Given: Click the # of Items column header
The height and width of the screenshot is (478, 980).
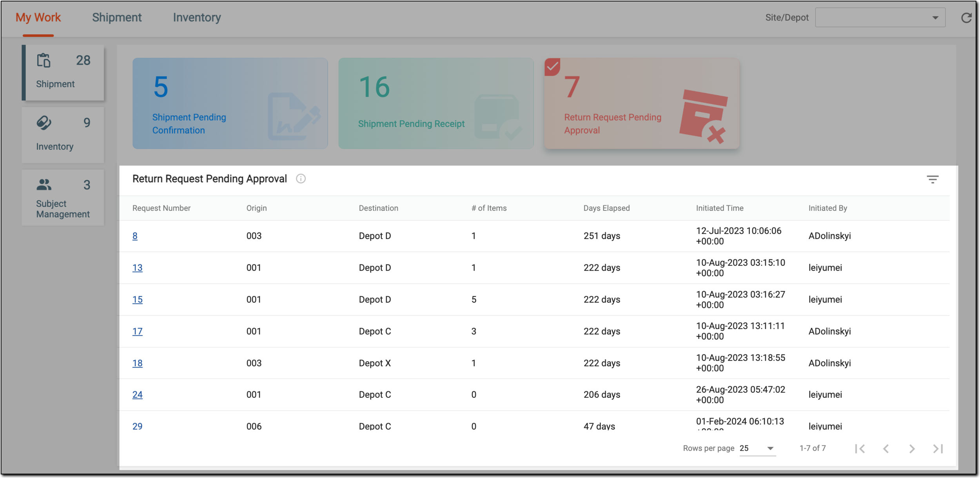Looking at the screenshot, I should point(489,208).
